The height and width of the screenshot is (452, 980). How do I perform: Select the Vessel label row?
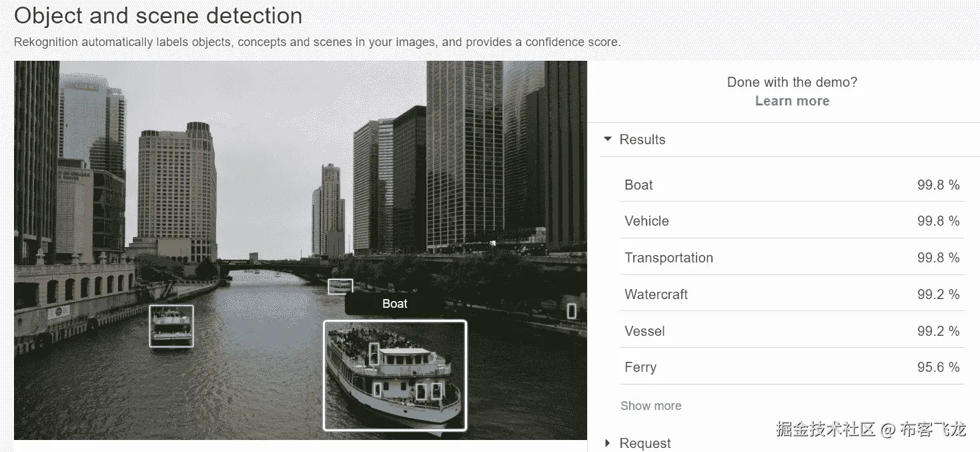[792, 331]
